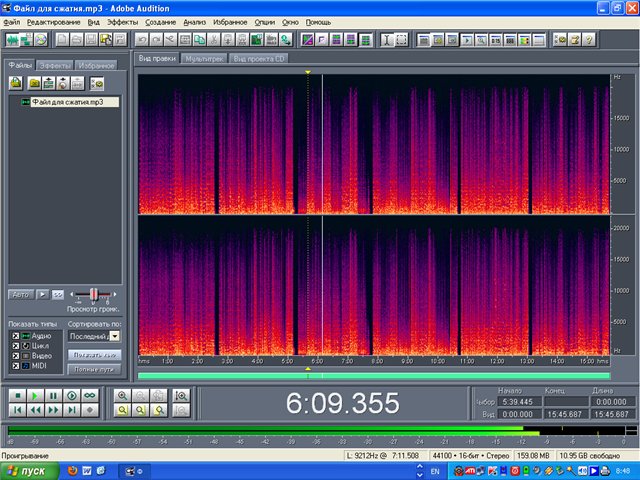The image size is (640, 480).
Task: Uncheck the Аудио file type checkbox
Action: tap(14, 336)
